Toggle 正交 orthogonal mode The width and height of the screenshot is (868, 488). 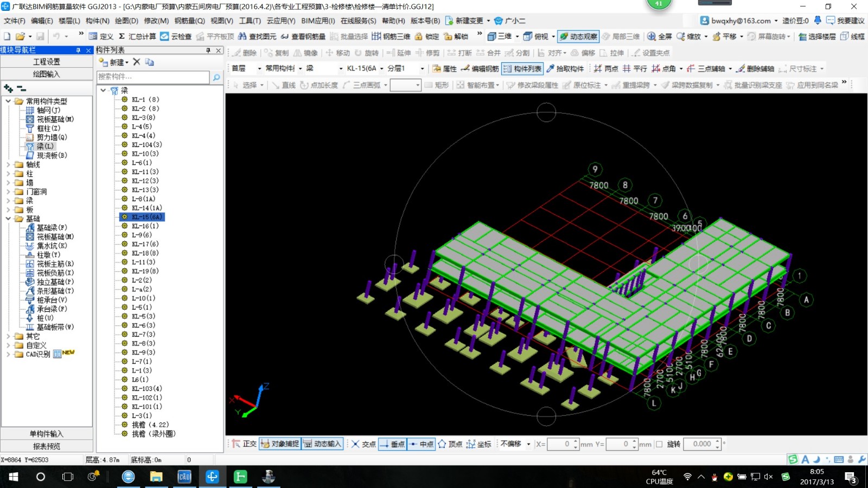click(244, 444)
